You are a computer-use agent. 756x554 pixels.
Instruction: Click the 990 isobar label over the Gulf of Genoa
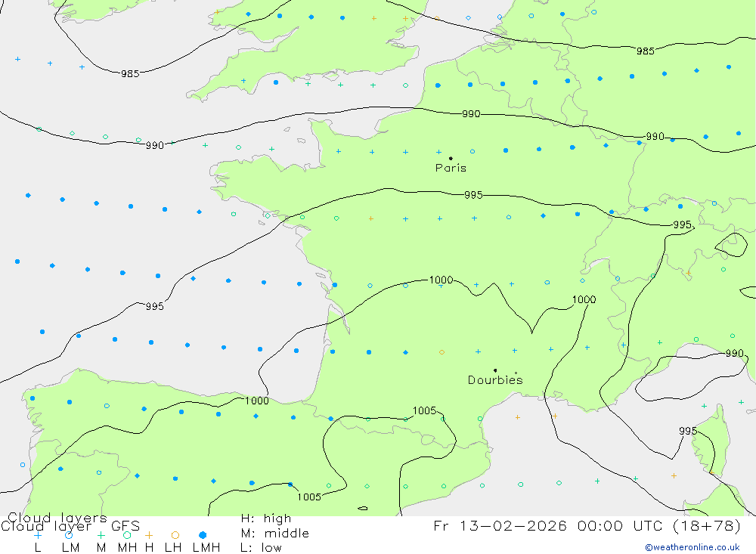(x=734, y=354)
